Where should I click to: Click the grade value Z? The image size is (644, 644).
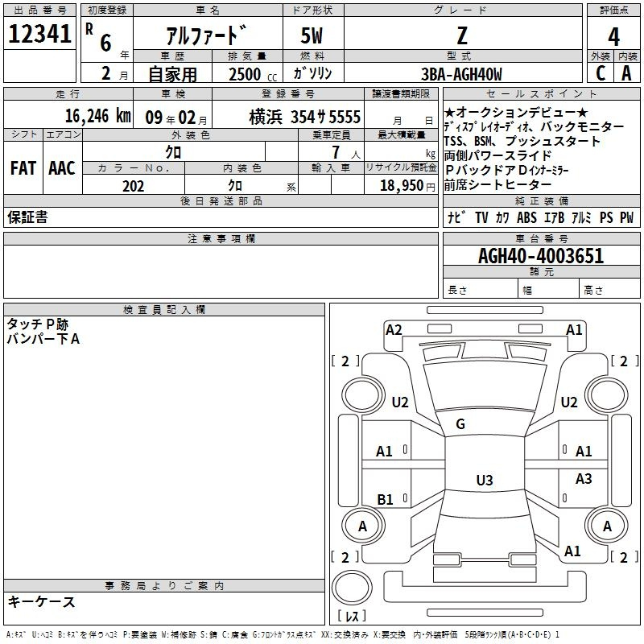click(462, 35)
